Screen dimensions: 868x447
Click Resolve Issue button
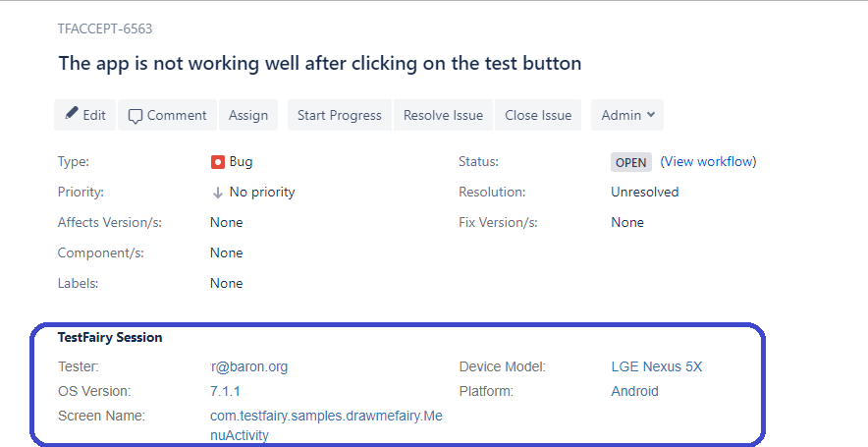click(443, 115)
